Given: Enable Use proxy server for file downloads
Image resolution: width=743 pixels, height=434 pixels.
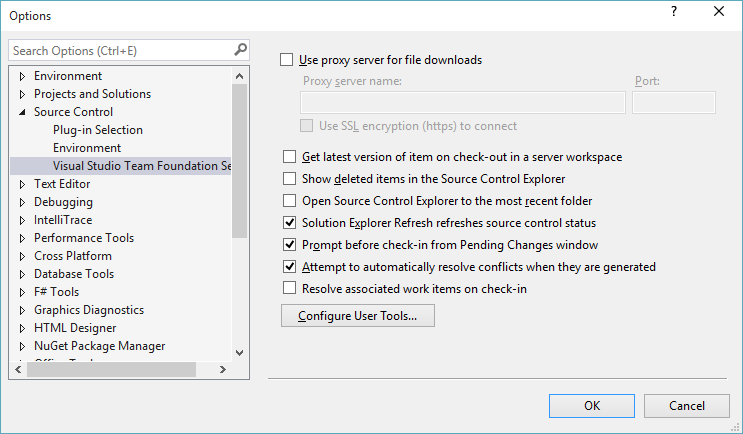Looking at the screenshot, I should point(288,60).
